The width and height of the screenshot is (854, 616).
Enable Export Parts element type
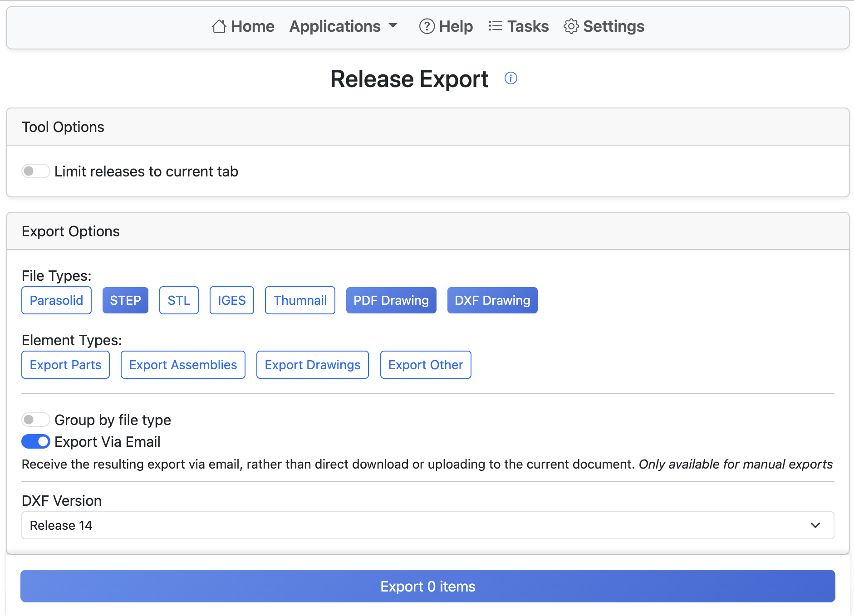click(x=65, y=364)
